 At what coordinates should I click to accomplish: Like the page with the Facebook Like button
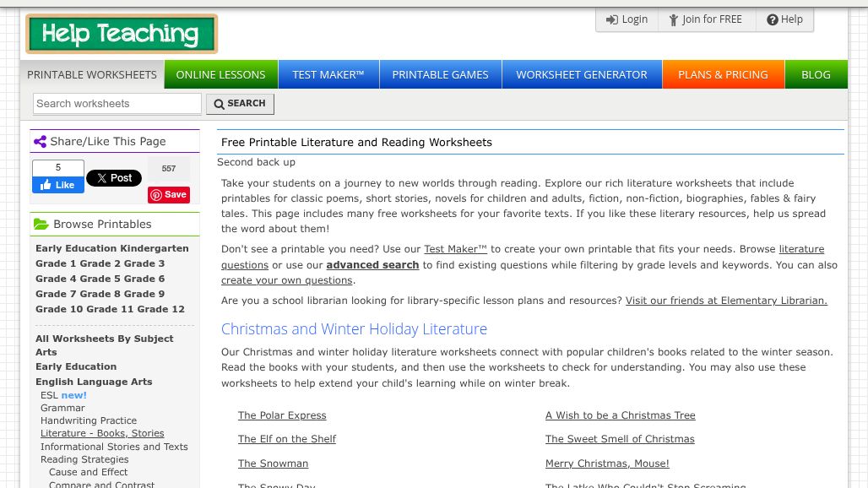(x=57, y=185)
